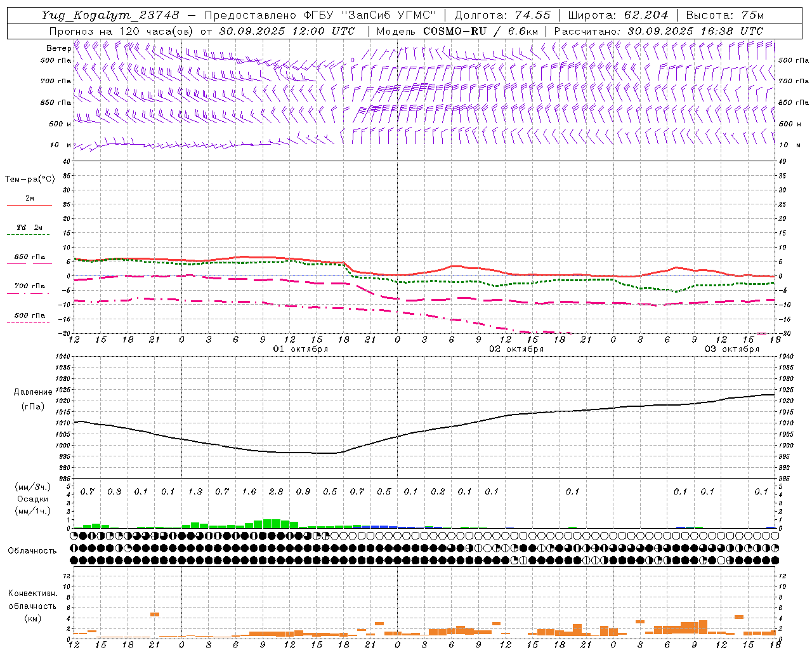This screenshot has height=650, width=812.
Task: Click the '700 гПа' temperature legend entry
Action: pos(29,286)
